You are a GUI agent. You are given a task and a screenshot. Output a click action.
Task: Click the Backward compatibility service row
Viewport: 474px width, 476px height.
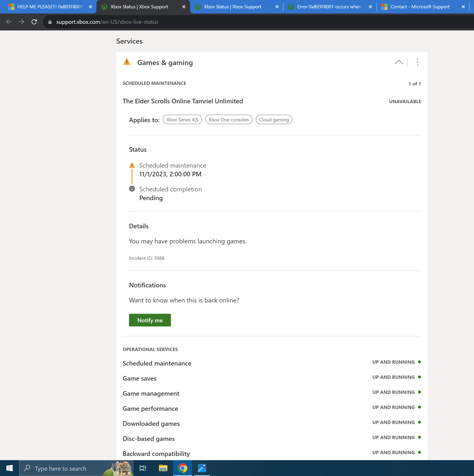[x=272, y=453]
